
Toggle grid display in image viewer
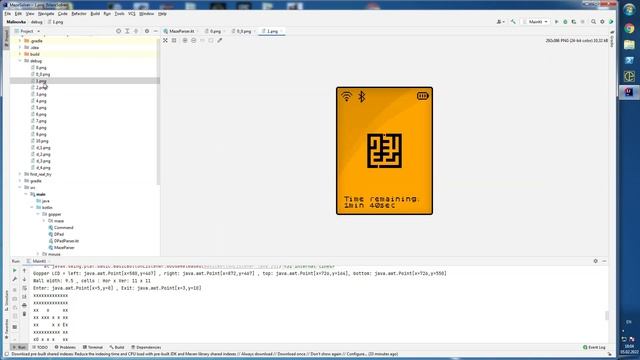coord(174,40)
